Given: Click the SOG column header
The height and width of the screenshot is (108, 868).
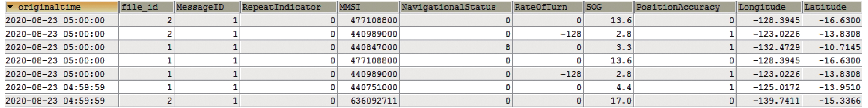Looking at the screenshot, I should coord(608,7).
